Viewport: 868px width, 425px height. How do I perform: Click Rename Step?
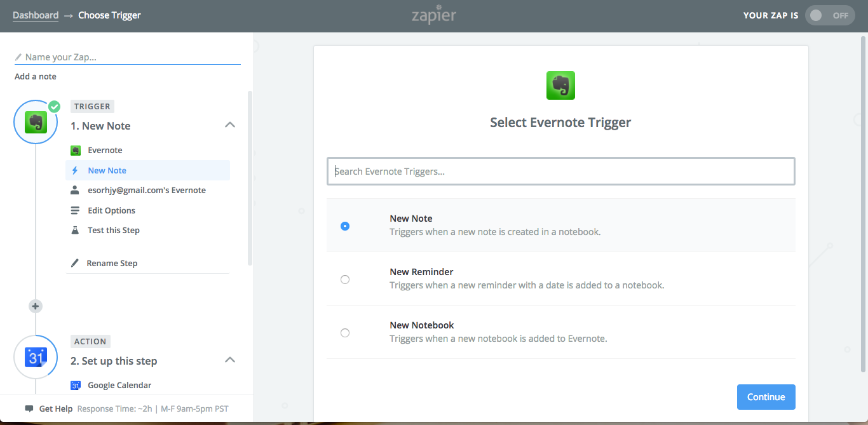coord(112,263)
